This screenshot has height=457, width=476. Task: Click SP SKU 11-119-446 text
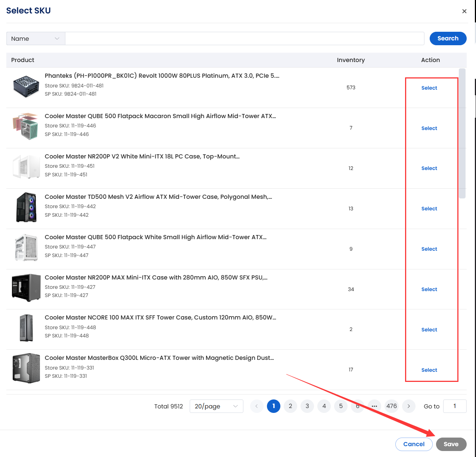[x=67, y=134]
